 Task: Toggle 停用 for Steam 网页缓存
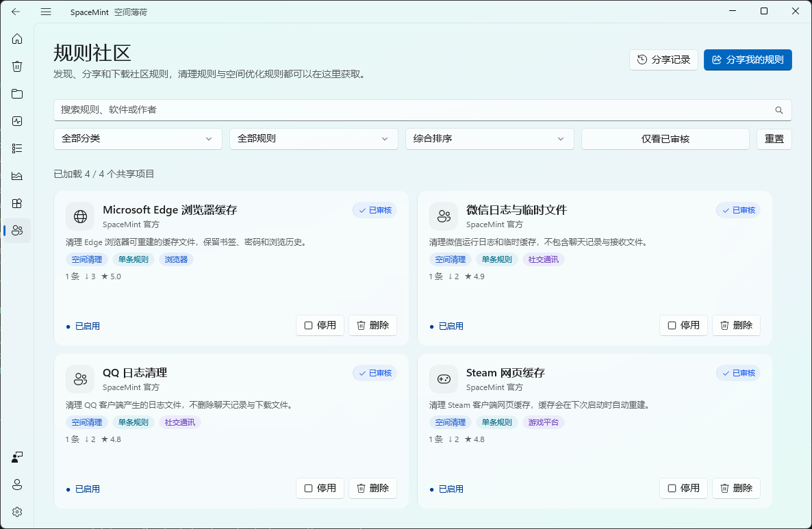(x=683, y=489)
